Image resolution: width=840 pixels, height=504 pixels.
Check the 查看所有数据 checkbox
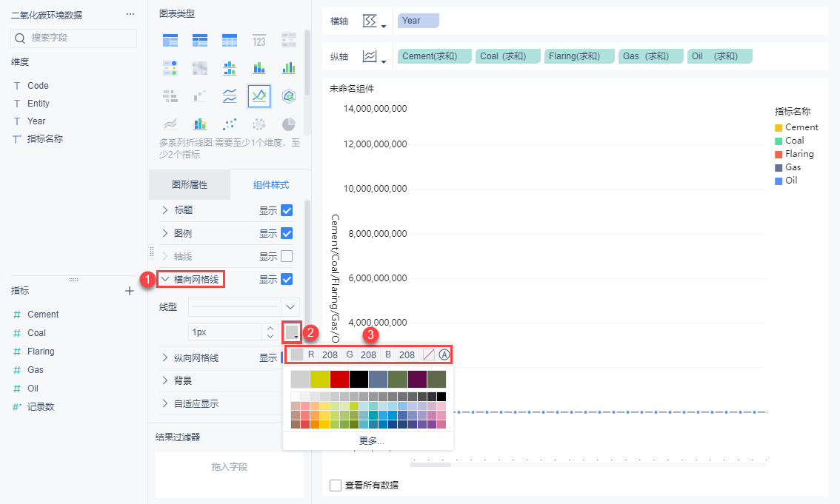[x=336, y=485]
